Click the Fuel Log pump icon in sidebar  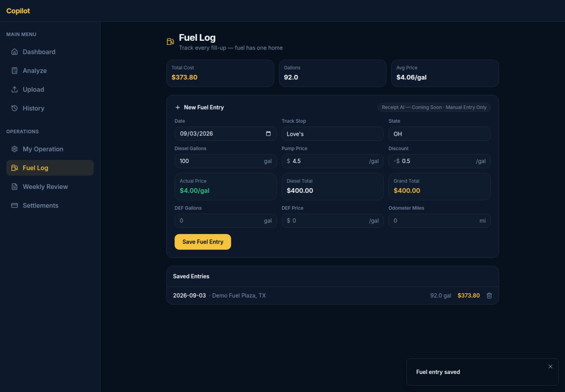click(x=14, y=168)
